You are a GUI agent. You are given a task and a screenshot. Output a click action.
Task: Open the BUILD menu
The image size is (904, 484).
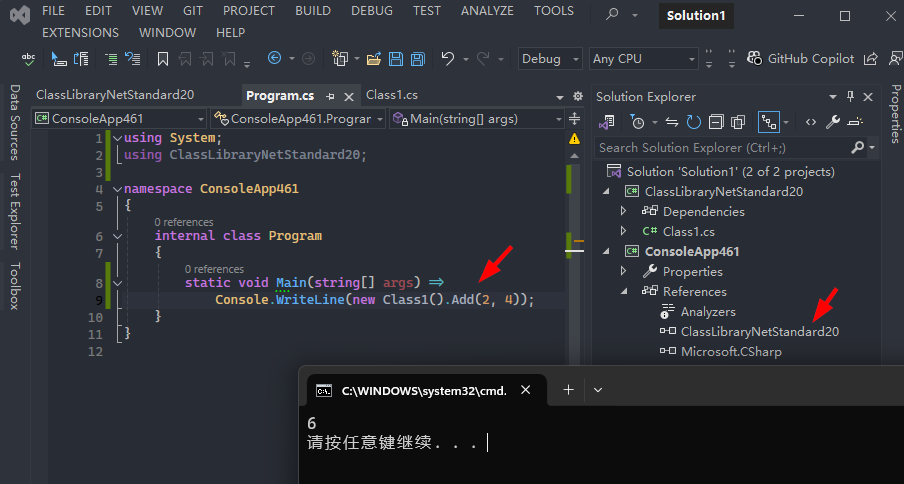point(312,11)
